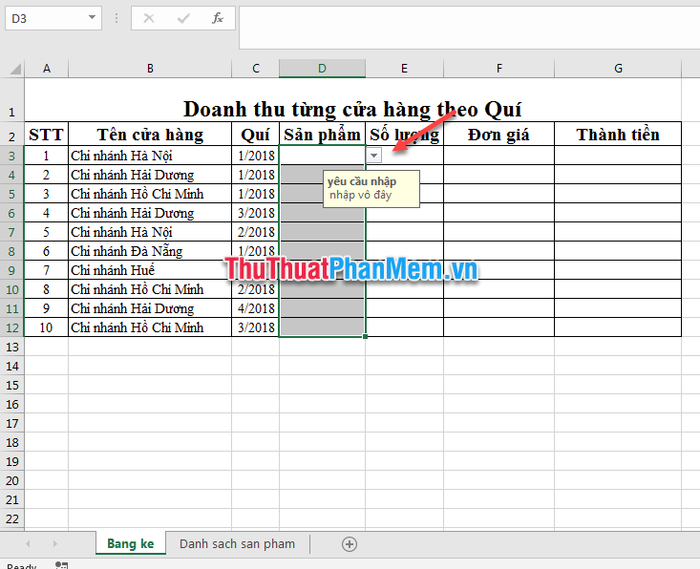The width and height of the screenshot is (700, 569).
Task: Click the previous sheet scroll arrow
Action: (x=28, y=544)
